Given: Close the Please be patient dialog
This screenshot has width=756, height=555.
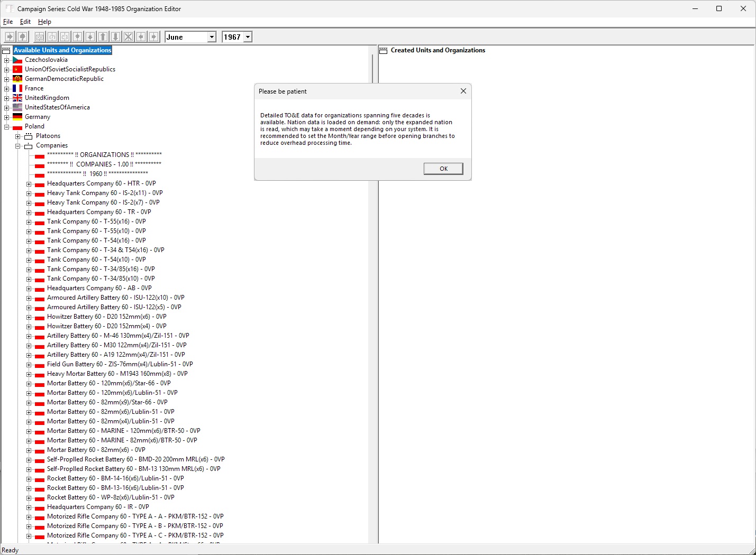Looking at the screenshot, I should pos(463,91).
